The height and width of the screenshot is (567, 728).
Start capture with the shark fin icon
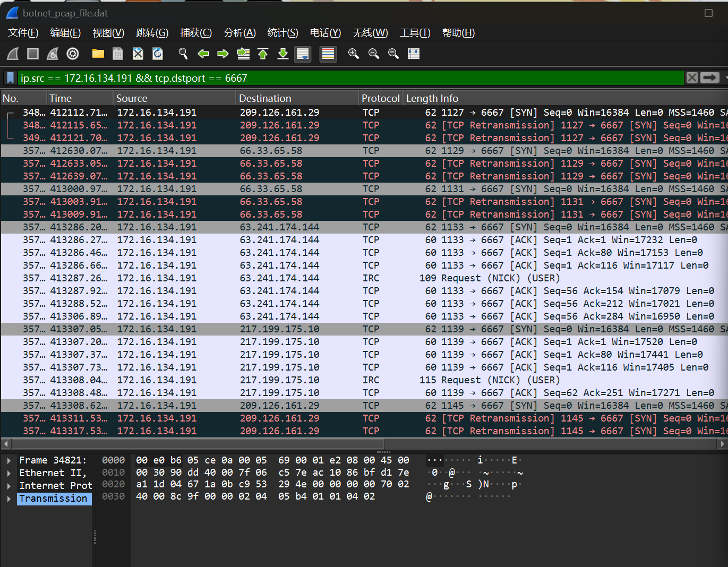(13, 54)
